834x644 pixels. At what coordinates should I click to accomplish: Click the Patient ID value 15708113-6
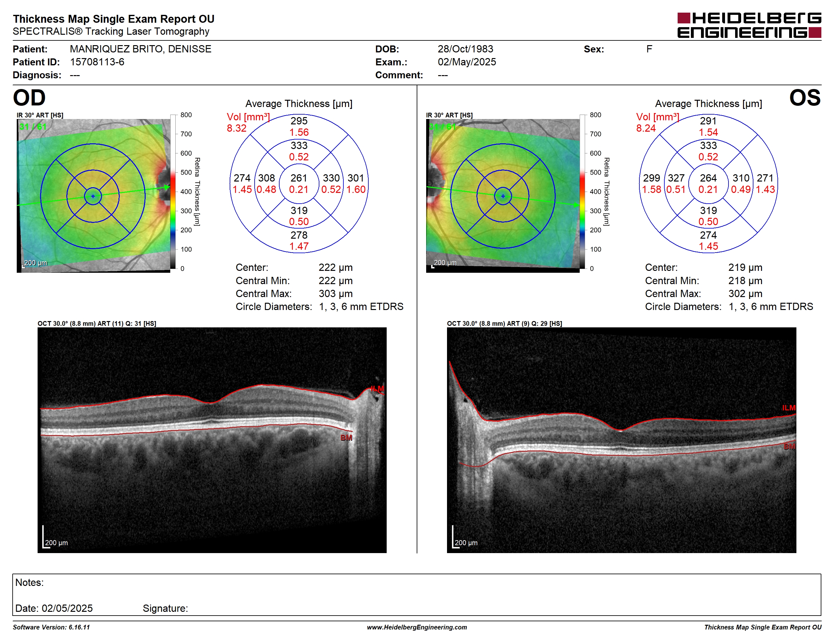(x=97, y=62)
